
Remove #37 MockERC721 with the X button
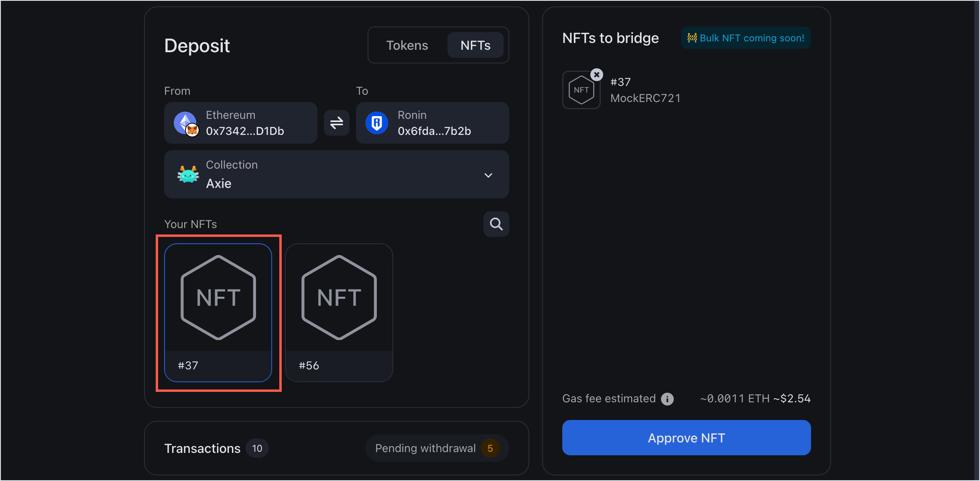597,74
